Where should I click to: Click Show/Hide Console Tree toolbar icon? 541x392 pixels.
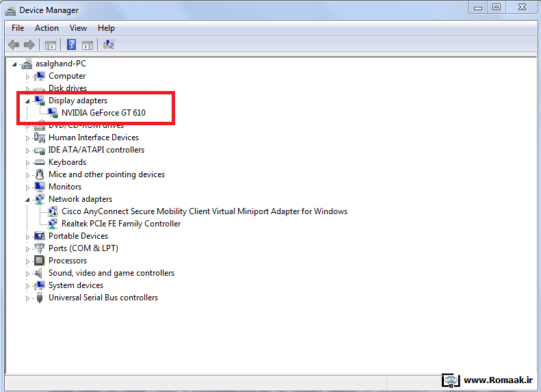[51, 45]
